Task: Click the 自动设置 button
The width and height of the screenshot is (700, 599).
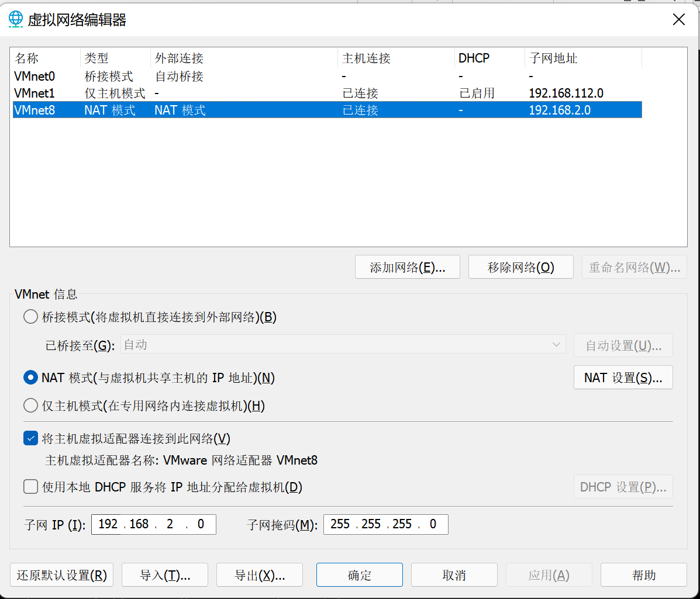Action: (623, 345)
